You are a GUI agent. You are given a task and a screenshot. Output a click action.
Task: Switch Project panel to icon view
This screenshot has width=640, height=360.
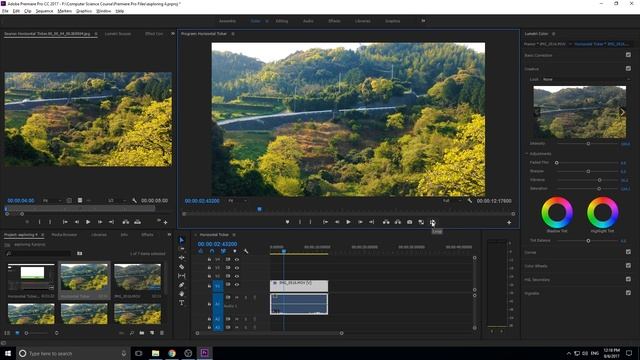click(x=17, y=333)
